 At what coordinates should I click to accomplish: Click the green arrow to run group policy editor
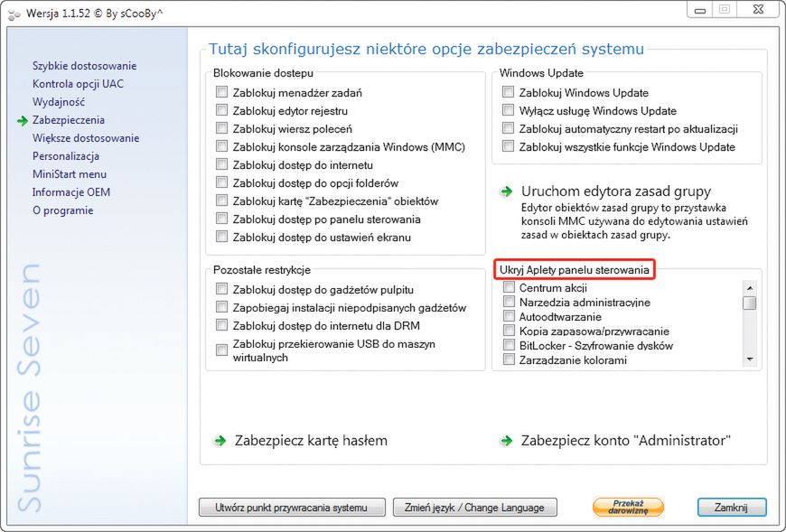click(506, 191)
